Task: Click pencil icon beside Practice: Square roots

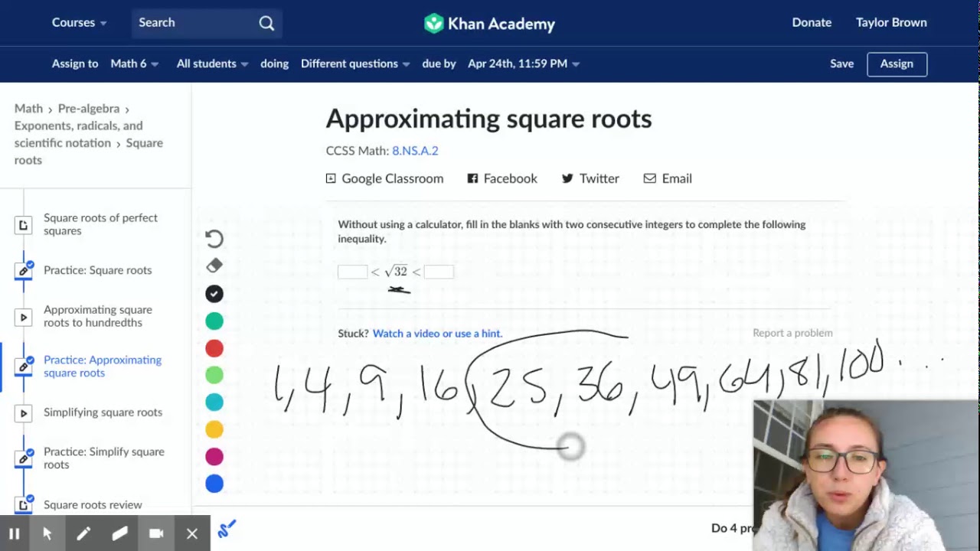Action: pos(24,270)
